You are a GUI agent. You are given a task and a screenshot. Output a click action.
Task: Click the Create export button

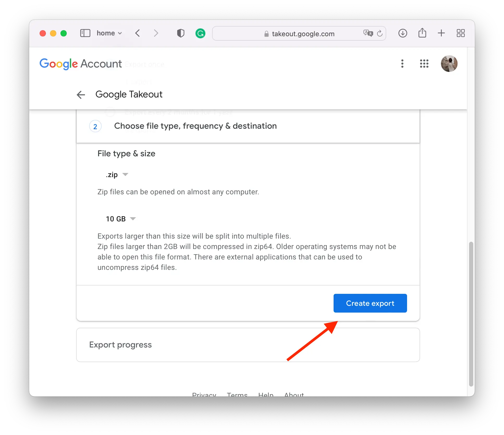370,303
